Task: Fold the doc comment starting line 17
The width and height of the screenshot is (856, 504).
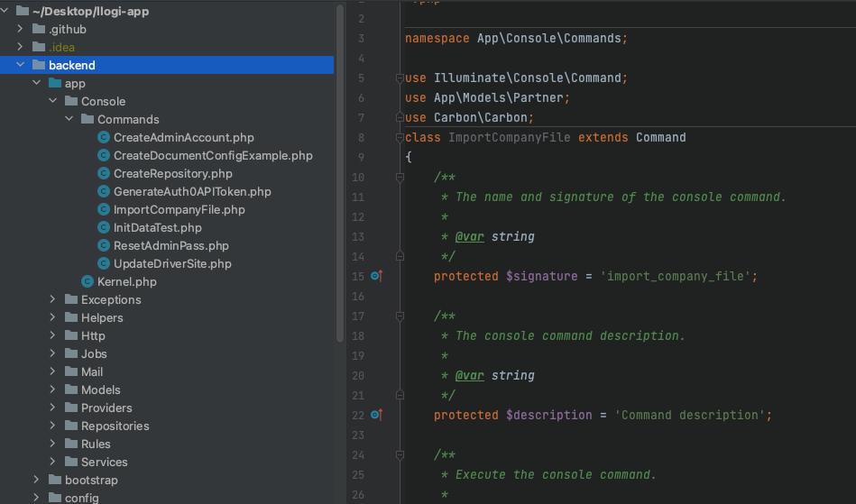Action: pos(400,316)
